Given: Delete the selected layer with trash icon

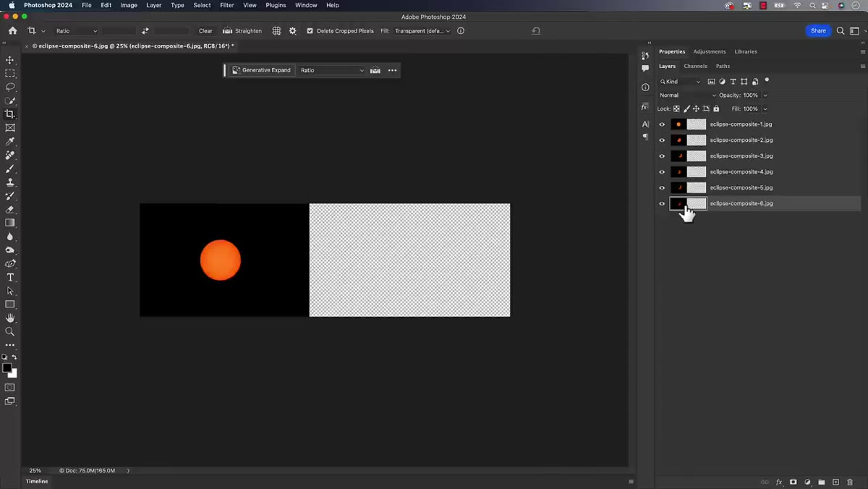Looking at the screenshot, I should click(850, 482).
